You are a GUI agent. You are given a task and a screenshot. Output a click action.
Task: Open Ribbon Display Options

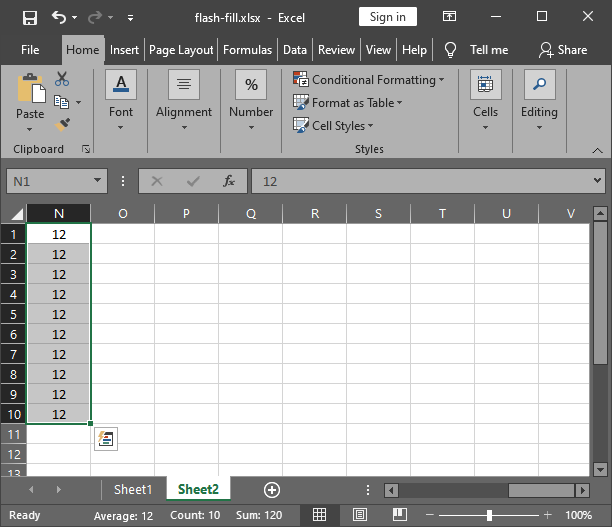(449, 16)
